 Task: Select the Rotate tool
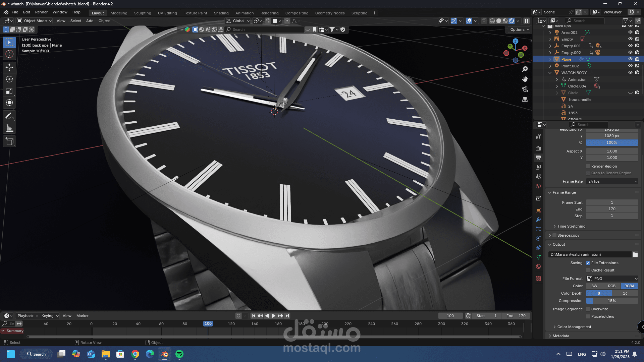(x=9, y=79)
